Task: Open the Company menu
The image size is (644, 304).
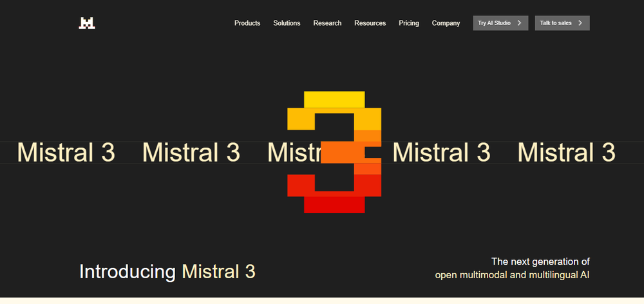Action: [446, 23]
